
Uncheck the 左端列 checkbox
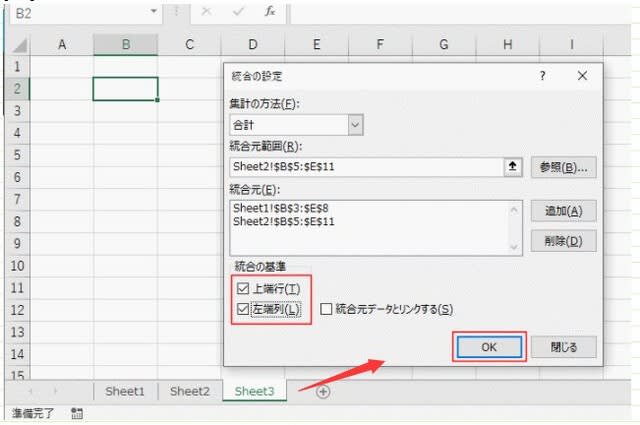coord(240,309)
